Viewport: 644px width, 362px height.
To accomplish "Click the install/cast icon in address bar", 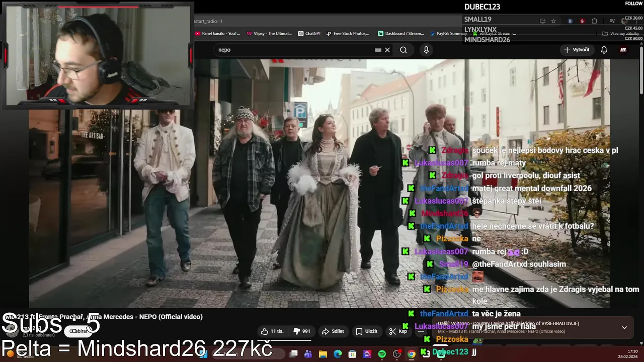I will 542,21.
